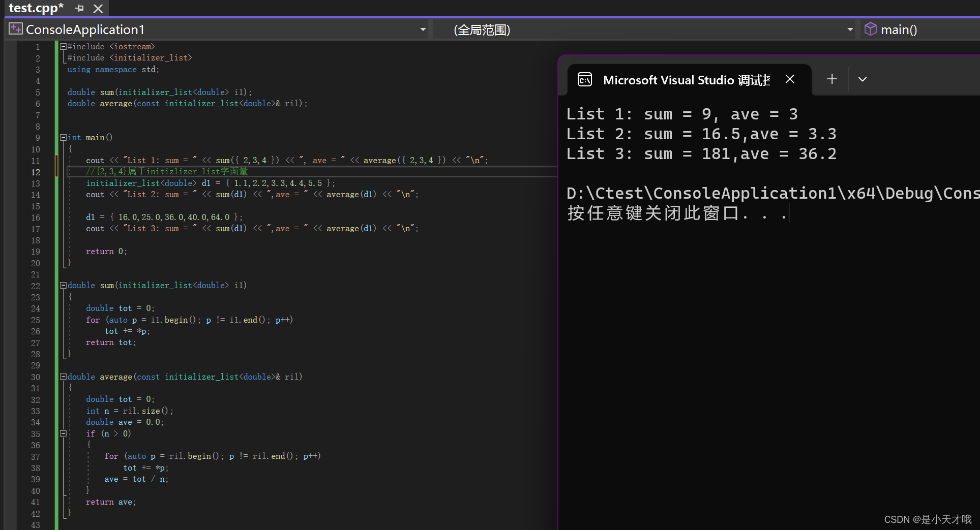Collapse the sum function body at line 22
Screen dimensions: 980x530
click(x=63, y=285)
